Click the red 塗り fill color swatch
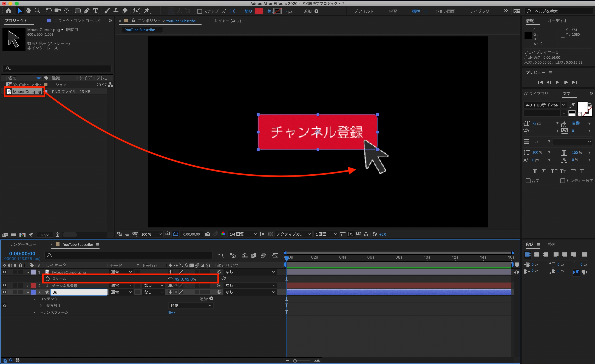The image size is (595, 364). pyautogui.click(x=259, y=11)
